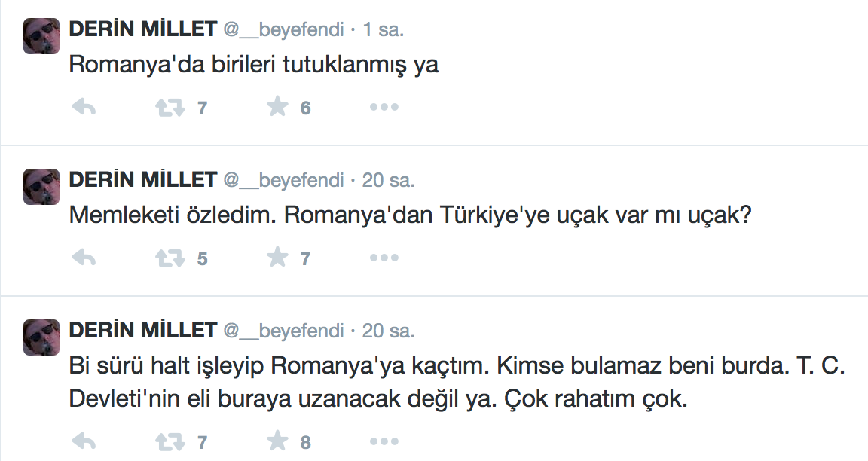Click the @__beyefendi handle on the 'Memleketi özledim' tweet
The width and height of the screenshot is (868, 461).
click(283, 180)
